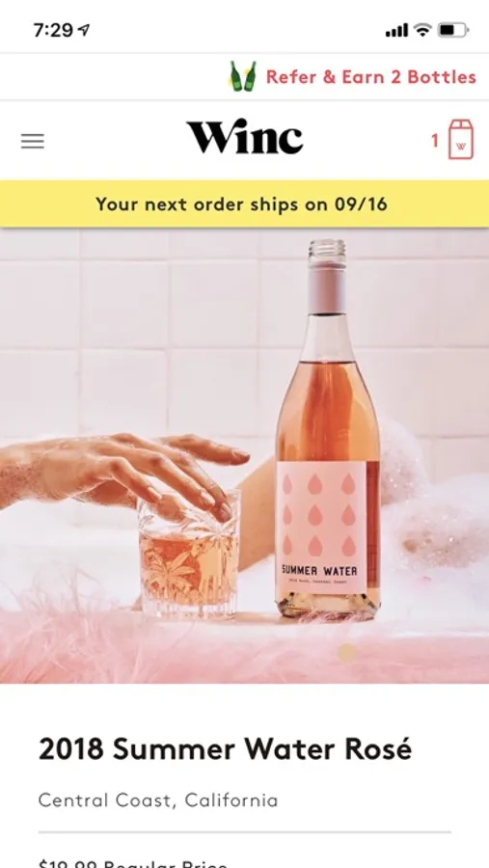Open the Summer Water product photo
Image resolution: width=489 pixels, height=868 pixels.
click(244, 455)
